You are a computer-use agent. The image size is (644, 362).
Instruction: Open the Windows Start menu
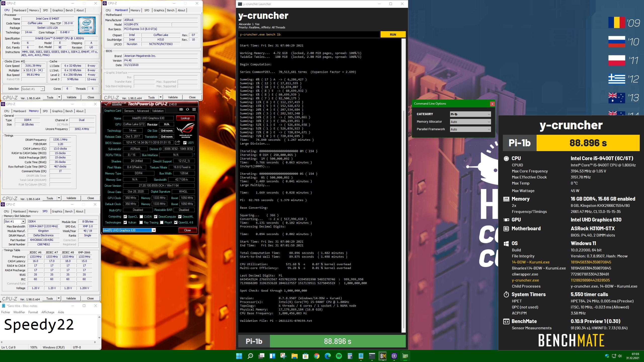click(239, 356)
